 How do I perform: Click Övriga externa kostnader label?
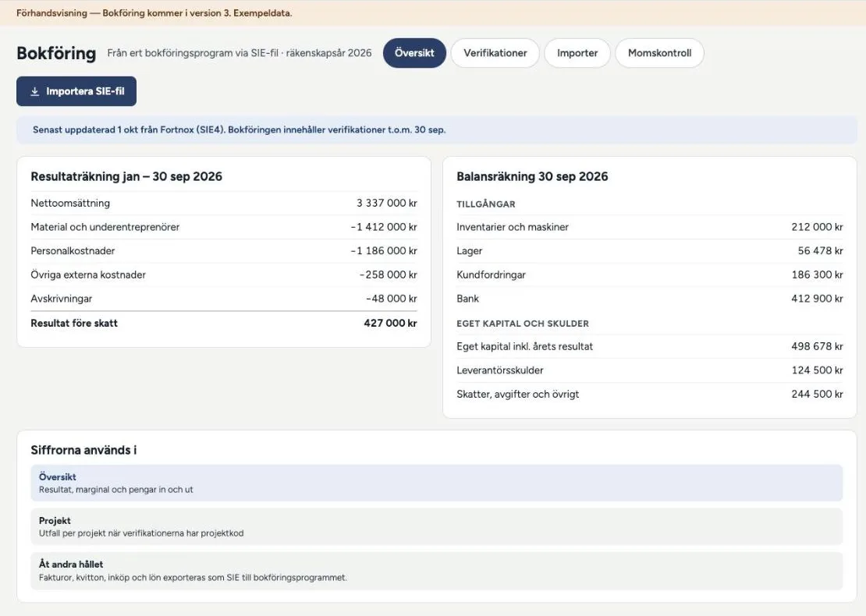(88, 274)
